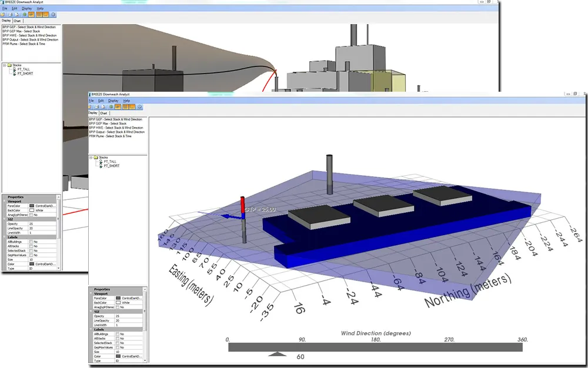The width and height of the screenshot is (588, 368).
Task: Select 'BPIP GEP Max - Select Stack' in front window
Action: tap(108, 123)
